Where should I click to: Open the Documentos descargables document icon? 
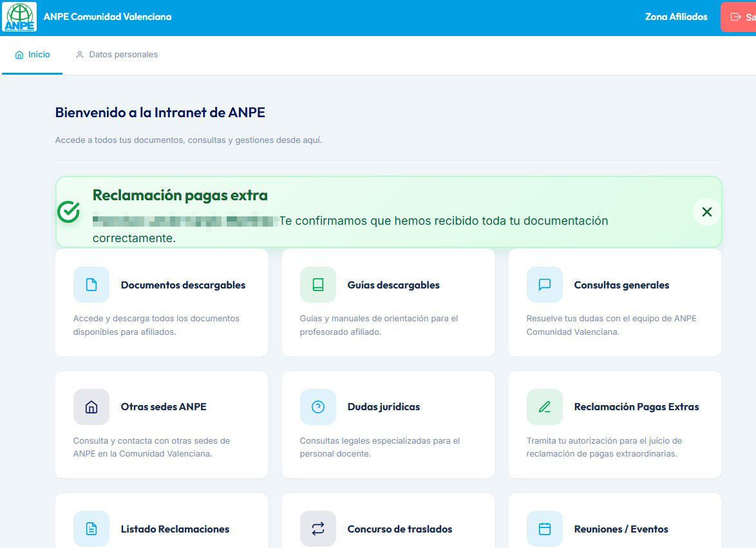[x=91, y=285]
